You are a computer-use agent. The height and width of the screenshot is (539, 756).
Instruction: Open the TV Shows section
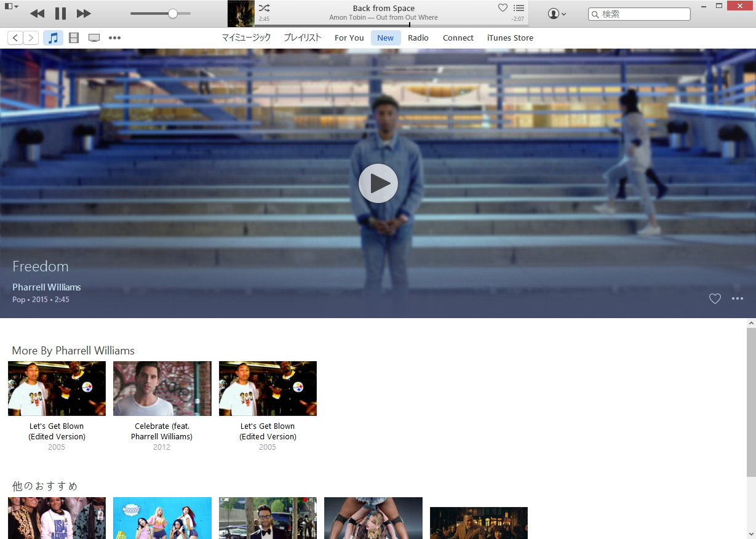[94, 38]
